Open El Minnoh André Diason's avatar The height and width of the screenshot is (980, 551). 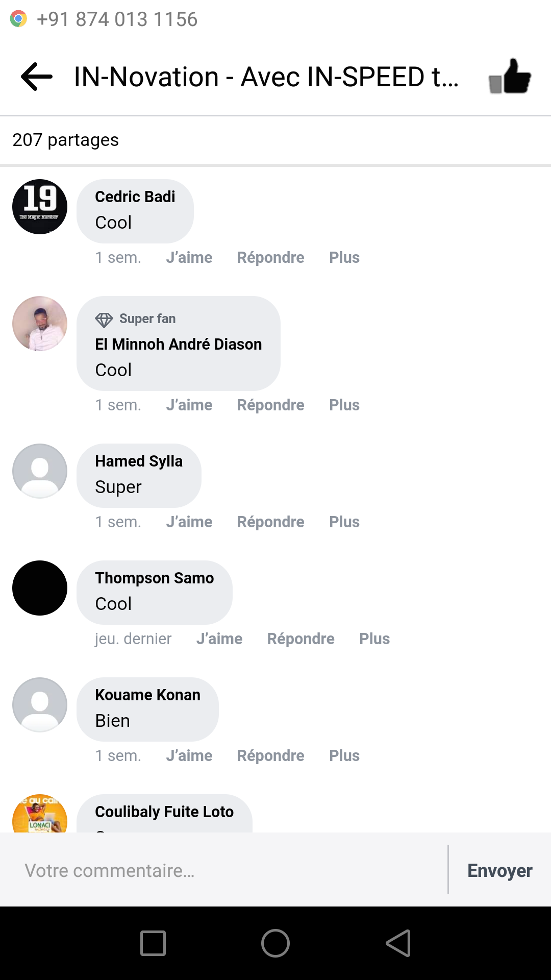click(40, 324)
